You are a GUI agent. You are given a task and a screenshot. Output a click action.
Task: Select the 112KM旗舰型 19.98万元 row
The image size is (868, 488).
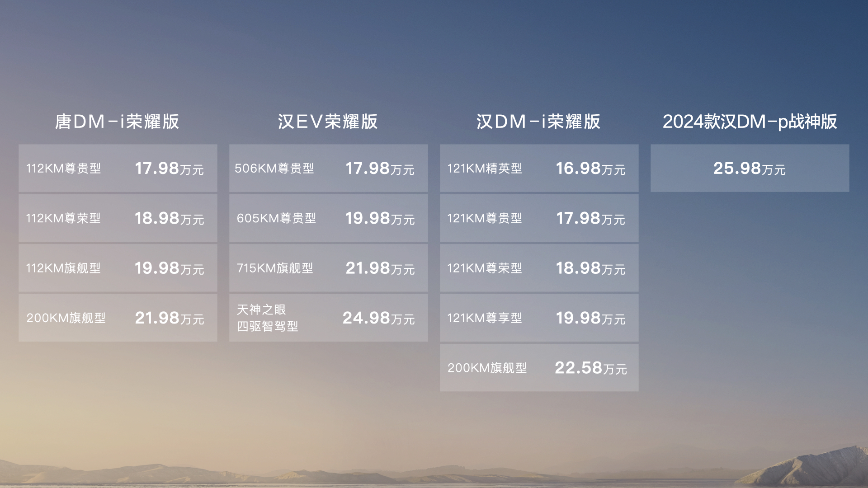tap(118, 268)
